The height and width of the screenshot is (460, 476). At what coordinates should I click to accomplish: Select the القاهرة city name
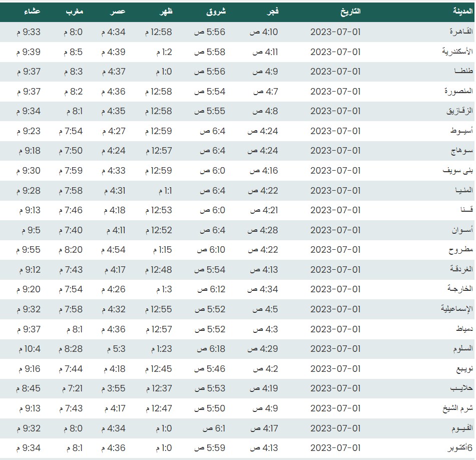click(x=460, y=32)
